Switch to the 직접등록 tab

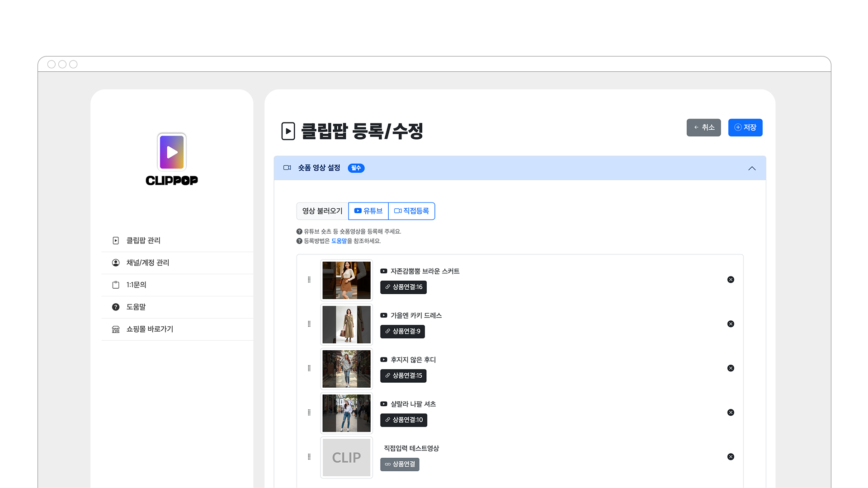(x=411, y=211)
